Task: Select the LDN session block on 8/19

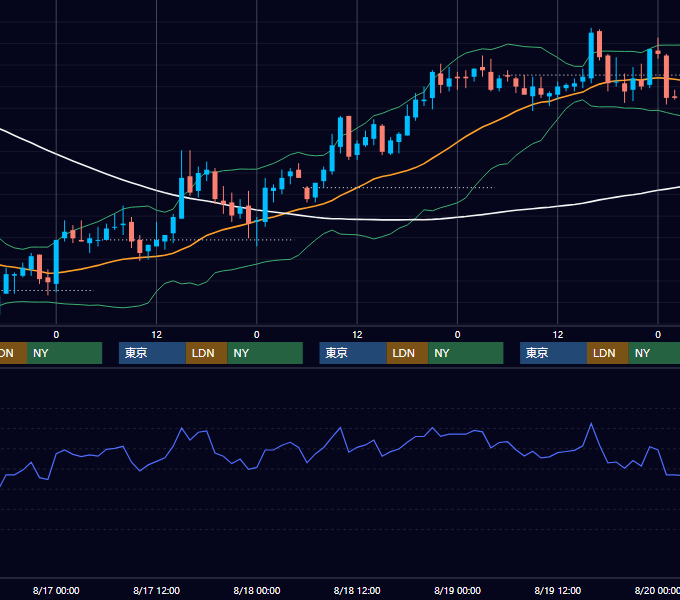Action: click(608, 353)
